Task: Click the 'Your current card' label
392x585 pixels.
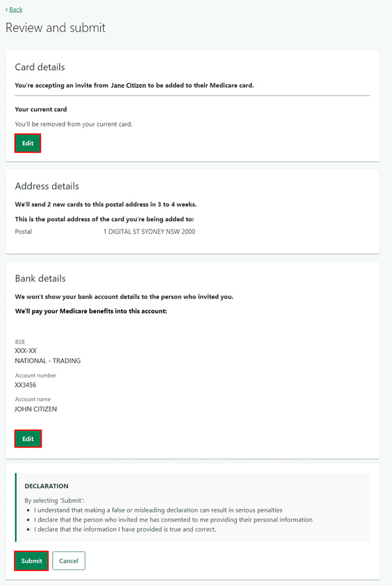Action: [40, 109]
